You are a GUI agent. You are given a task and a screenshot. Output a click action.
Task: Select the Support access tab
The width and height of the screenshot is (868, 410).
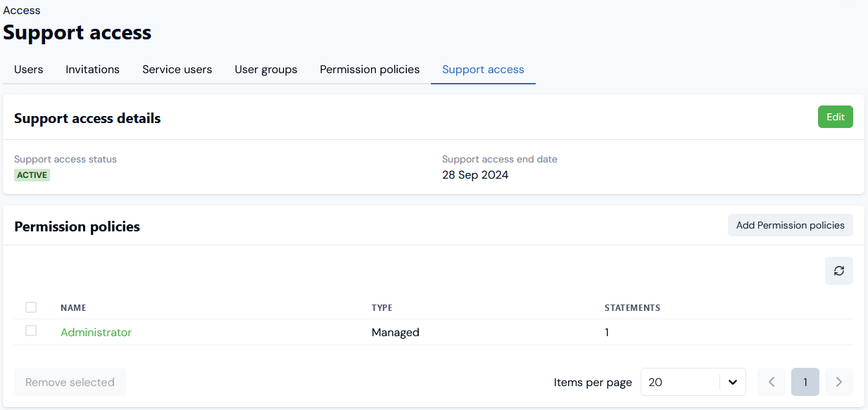pyautogui.click(x=483, y=70)
